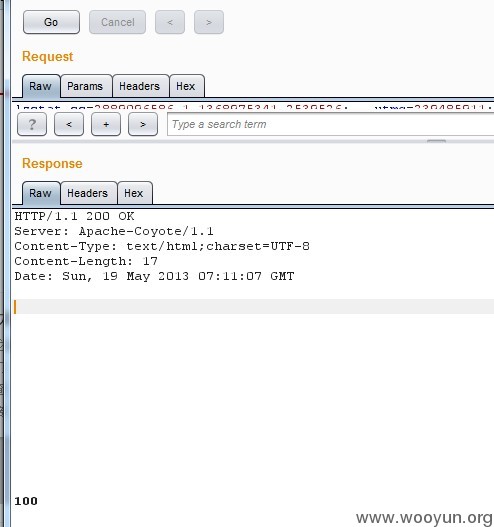The image size is (494, 527).
Task: Open the request Raw tab
Action: (41, 86)
